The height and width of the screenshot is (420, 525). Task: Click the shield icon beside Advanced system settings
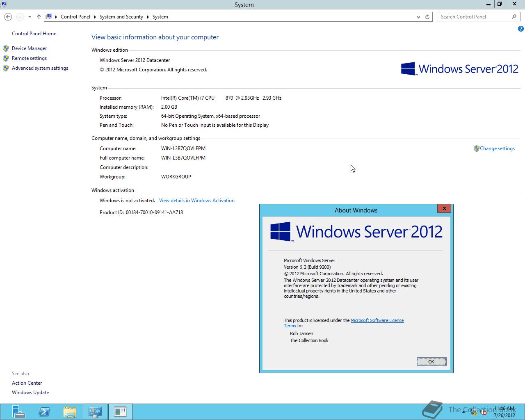[6, 68]
